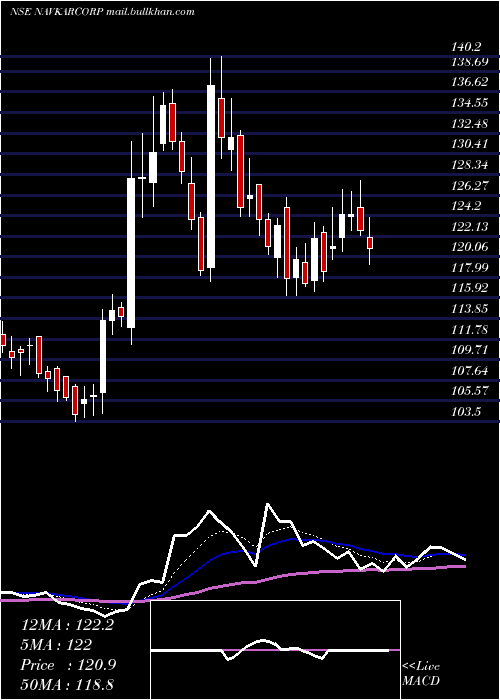This screenshot has width=500, height=700.
Task: Click the 132.48 price axis label
Action: (x=470, y=124)
